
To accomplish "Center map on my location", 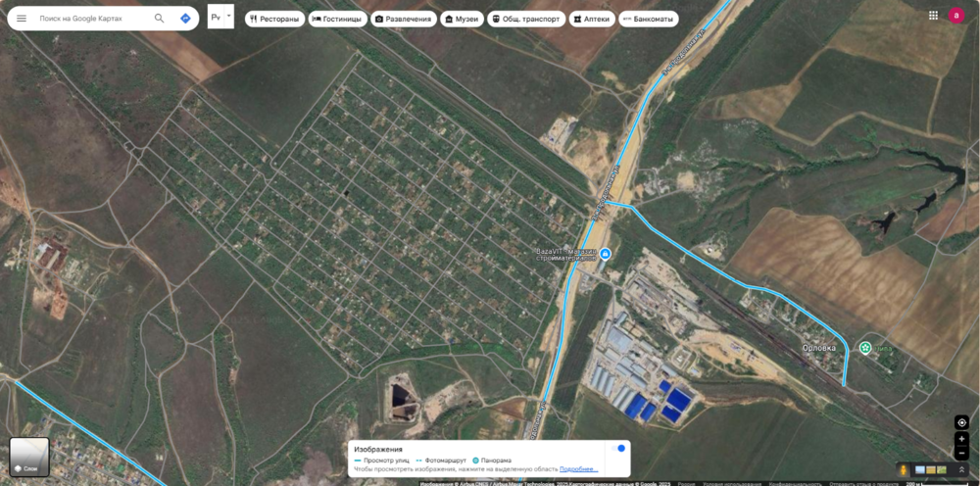I will click(x=962, y=423).
